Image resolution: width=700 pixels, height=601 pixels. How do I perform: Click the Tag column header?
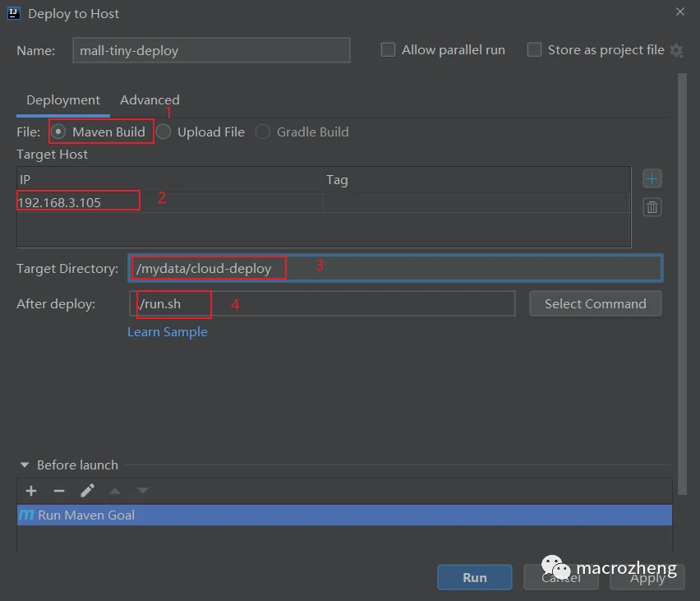[x=477, y=179]
